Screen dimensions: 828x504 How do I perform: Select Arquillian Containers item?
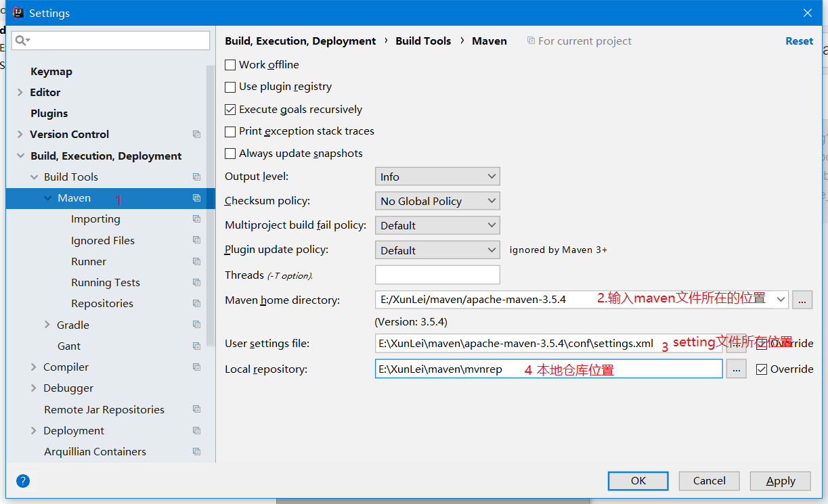(95, 451)
